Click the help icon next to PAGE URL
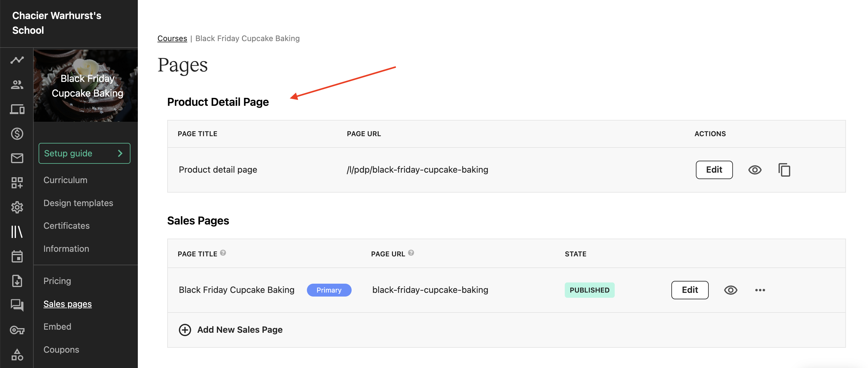The width and height of the screenshot is (868, 368). click(411, 253)
